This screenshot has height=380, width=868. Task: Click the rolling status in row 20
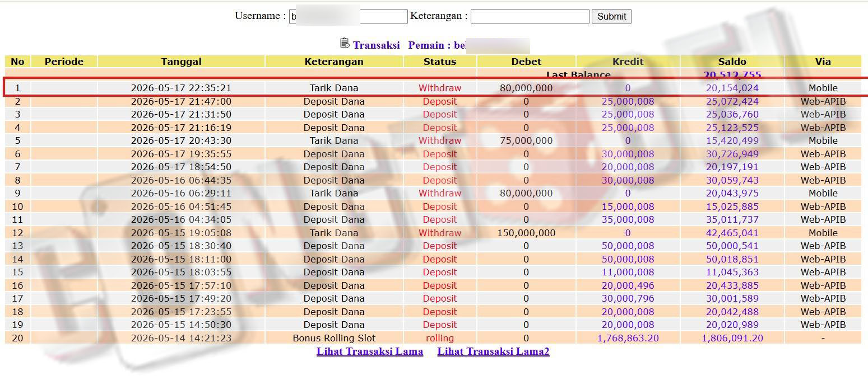[x=440, y=338]
